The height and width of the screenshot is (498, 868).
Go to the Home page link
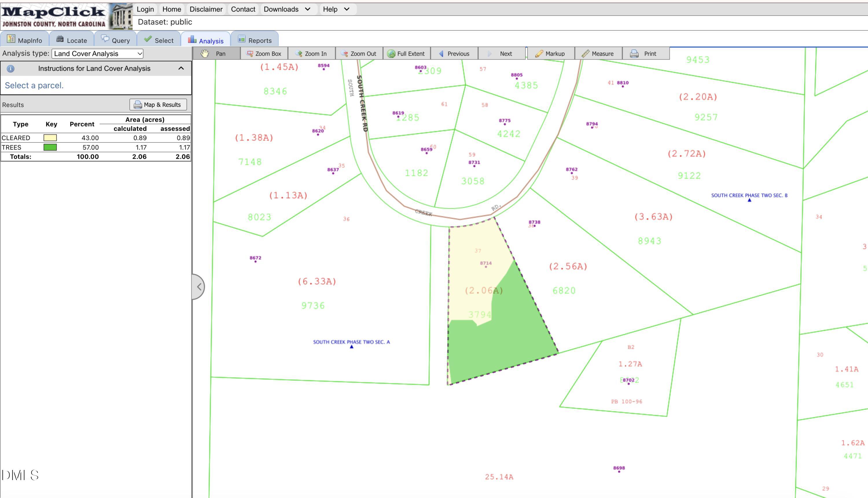172,9
